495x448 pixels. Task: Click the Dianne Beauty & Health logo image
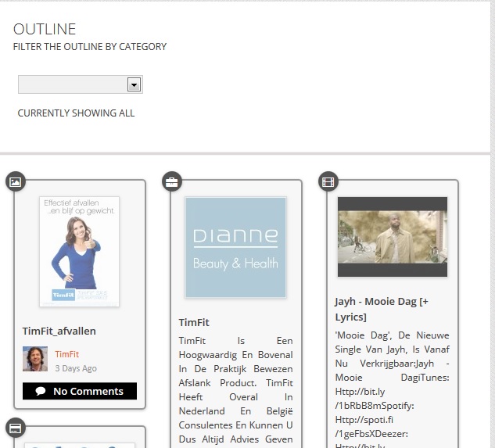[x=236, y=248]
